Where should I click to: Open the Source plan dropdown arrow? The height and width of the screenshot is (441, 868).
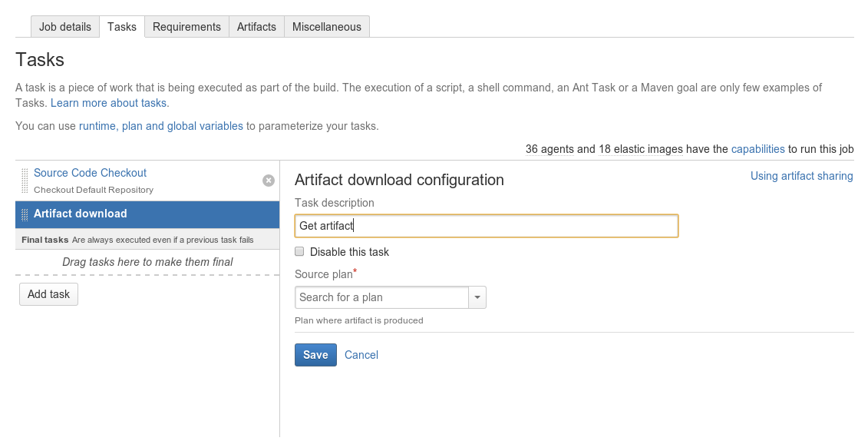pos(477,297)
